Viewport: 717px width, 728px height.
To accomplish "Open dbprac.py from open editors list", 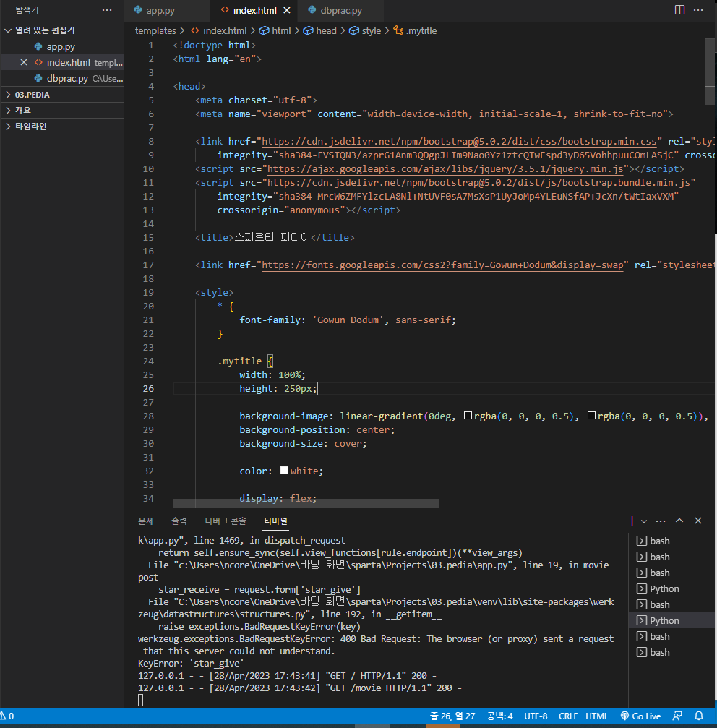I will click(x=62, y=79).
